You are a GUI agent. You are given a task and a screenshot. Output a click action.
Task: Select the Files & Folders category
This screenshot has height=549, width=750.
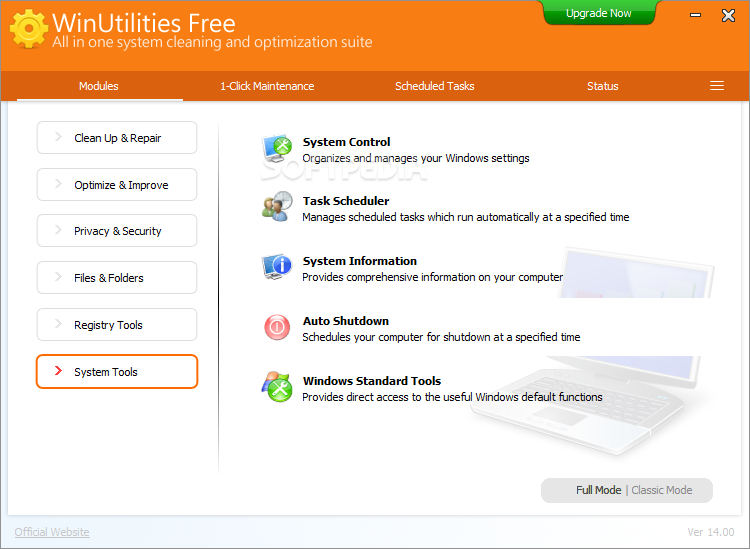click(x=117, y=277)
